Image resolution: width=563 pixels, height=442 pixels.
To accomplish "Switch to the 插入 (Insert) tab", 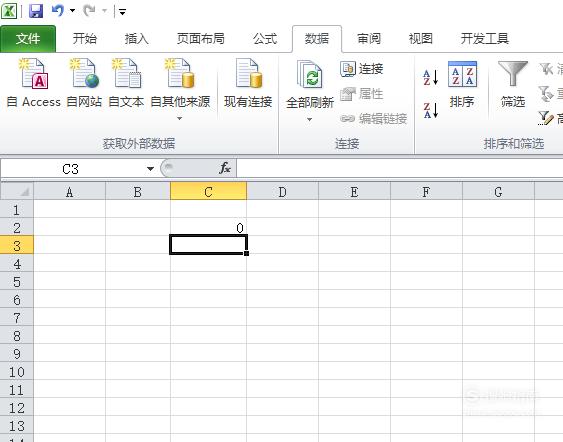I will point(136,39).
